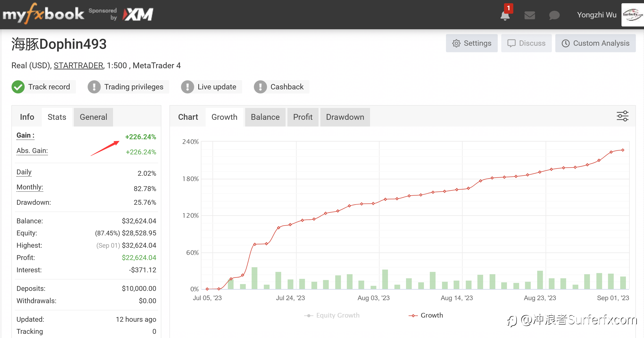The height and width of the screenshot is (338, 644).
Task: Click the Cashback status badge
Action: point(282,87)
